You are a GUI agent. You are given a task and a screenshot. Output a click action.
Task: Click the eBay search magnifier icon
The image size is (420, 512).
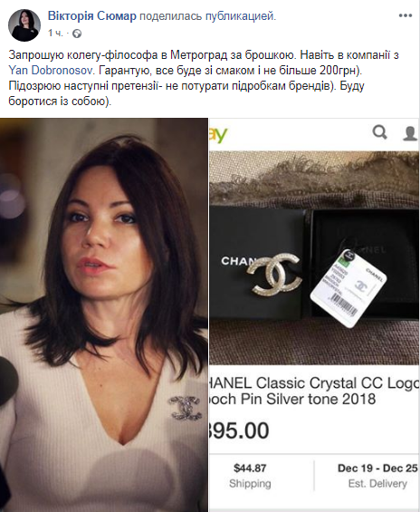tap(380, 132)
